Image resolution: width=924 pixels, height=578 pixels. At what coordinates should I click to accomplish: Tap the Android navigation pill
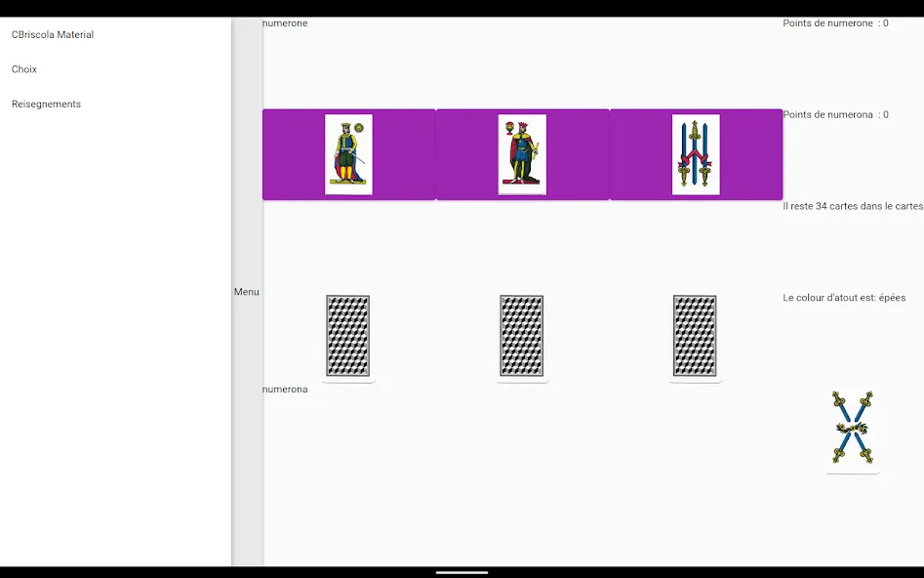pyautogui.click(x=462, y=572)
